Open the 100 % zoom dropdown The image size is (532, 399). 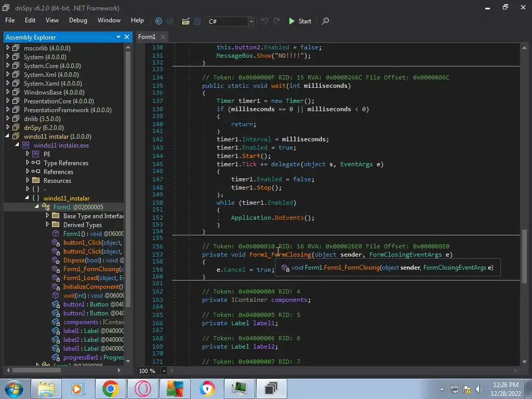click(164, 371)
